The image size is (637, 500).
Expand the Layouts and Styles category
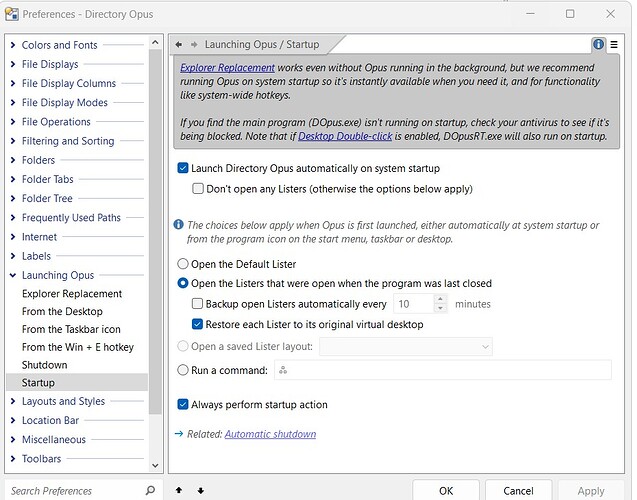(x=12, y=402)
